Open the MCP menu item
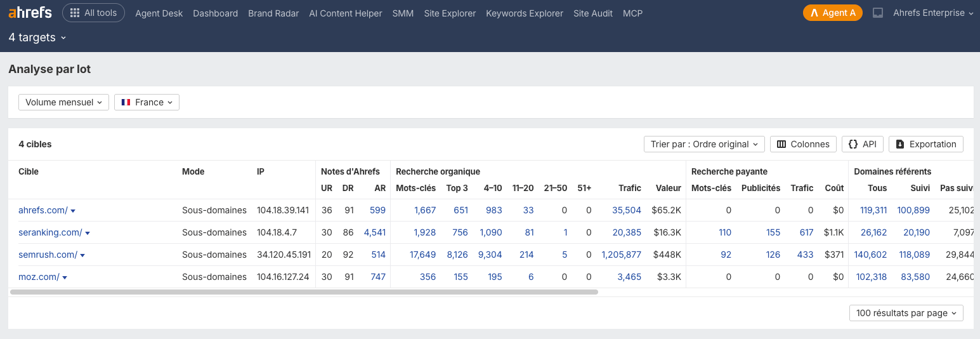Screen dimensions: 980x339 click(x=632, y=13)
